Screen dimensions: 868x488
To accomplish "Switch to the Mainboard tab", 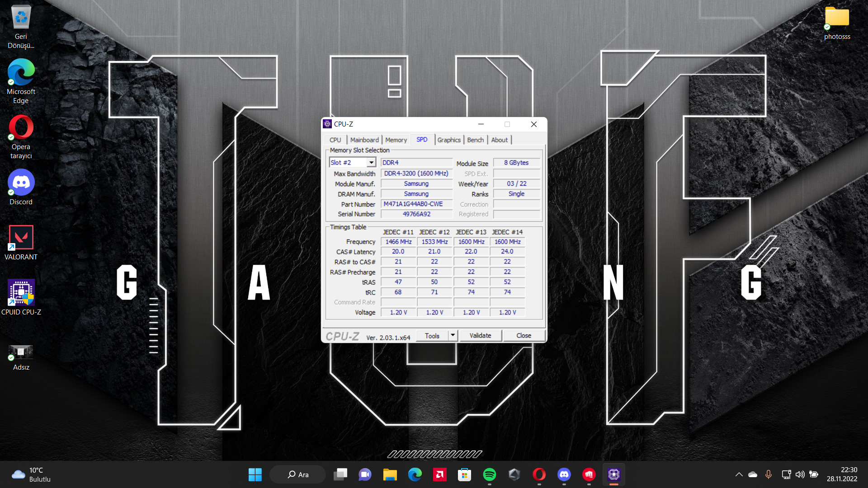I will 364,140.
